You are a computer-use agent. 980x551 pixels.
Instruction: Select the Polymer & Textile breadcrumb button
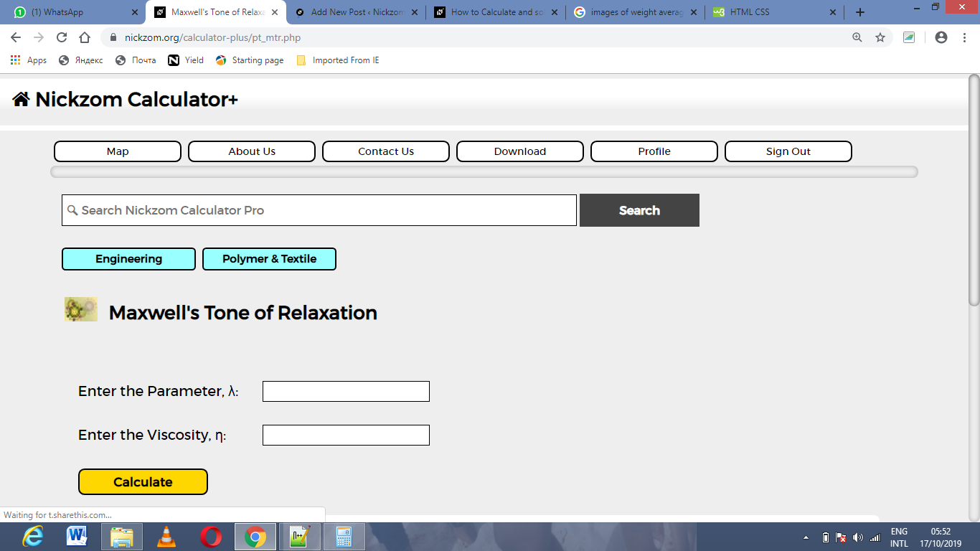[269, 259]
